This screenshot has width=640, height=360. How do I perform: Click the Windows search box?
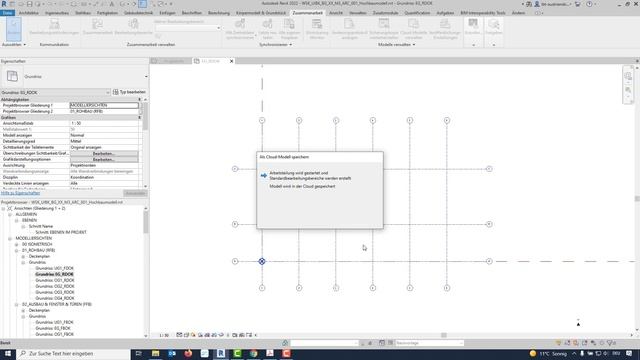(73, 353)
